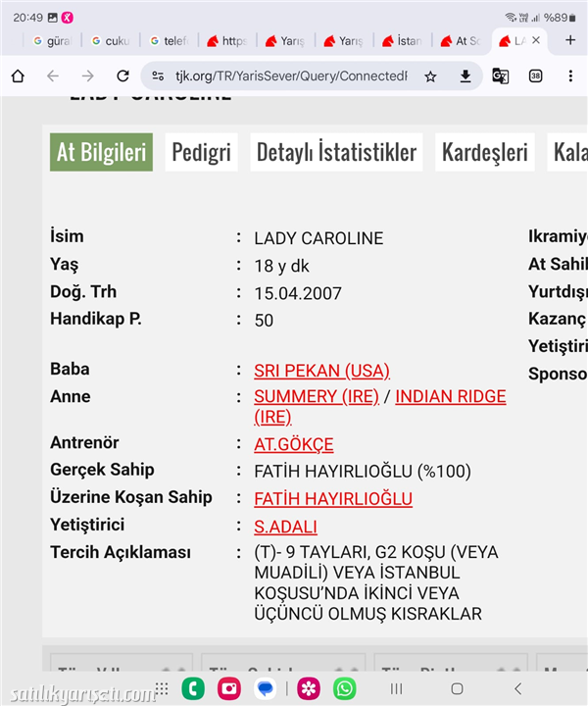Select the At Bilgileri tab
Screen dimensions: 588x706
point(101,152)
